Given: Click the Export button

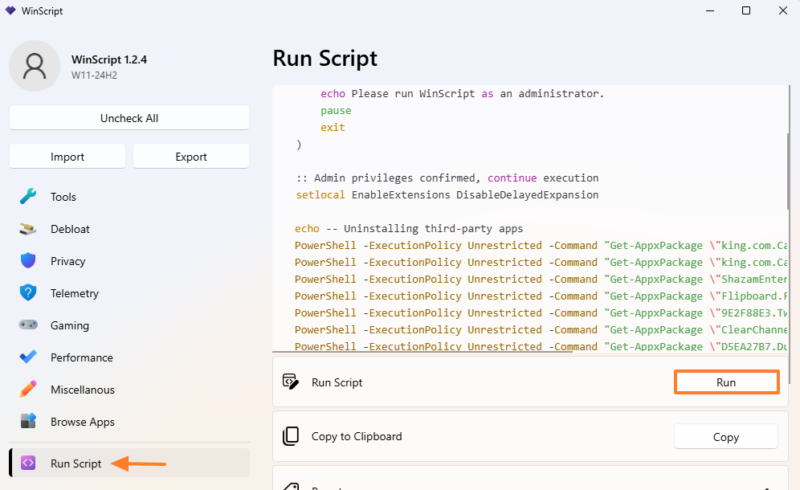Looking at the screenshot, I should [190, 156].
